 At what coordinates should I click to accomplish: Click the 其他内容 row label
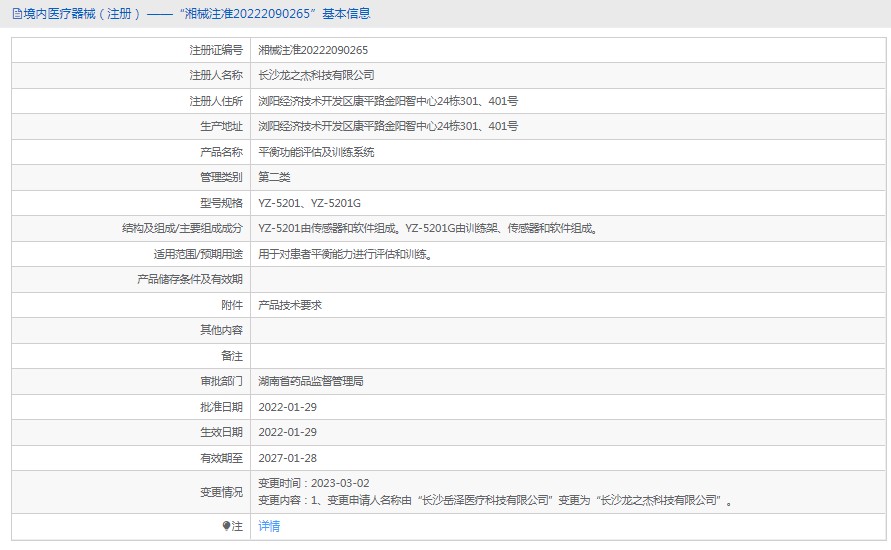[221, 330]
